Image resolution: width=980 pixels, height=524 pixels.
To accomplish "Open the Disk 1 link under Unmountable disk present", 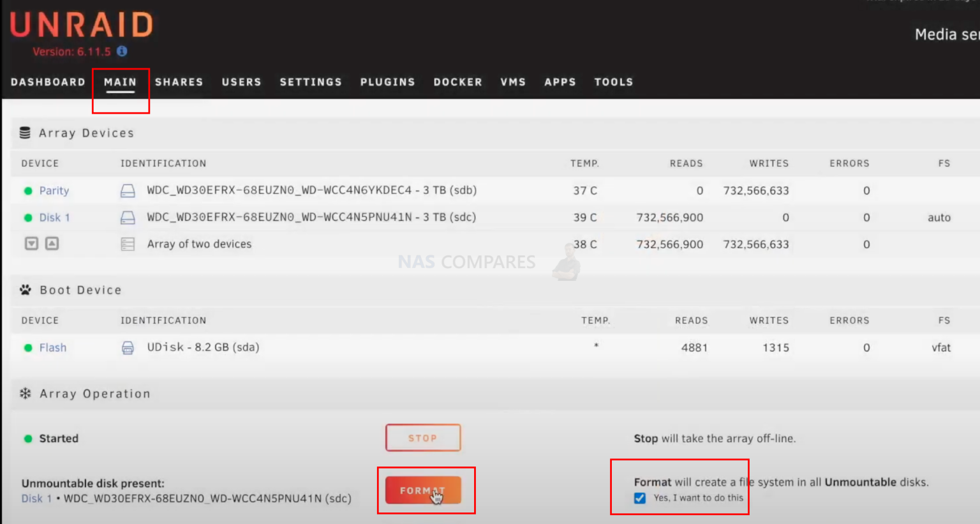I will pos(36,498).
